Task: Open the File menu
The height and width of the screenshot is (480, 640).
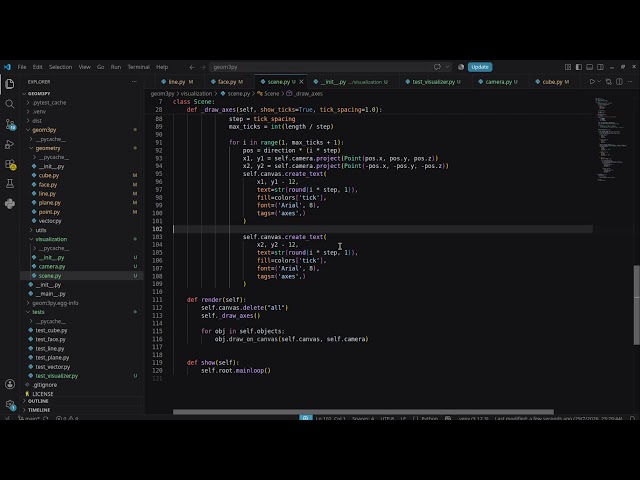Action: coord(22,67)
